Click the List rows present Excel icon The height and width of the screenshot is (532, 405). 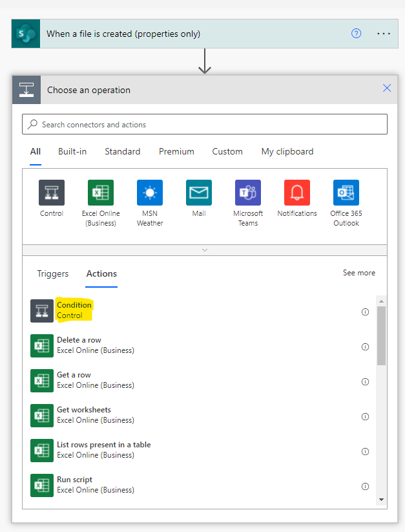(x=42, y=451)
